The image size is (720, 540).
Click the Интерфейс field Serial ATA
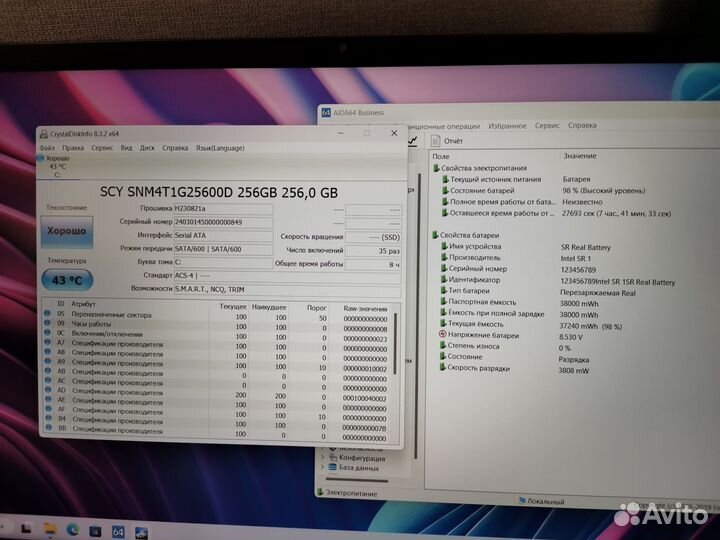click(x=224, y=236)
